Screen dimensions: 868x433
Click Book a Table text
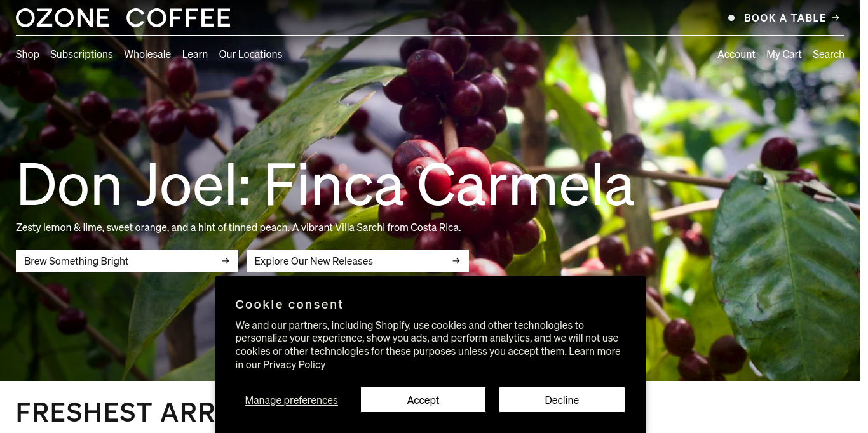point(785,18)
